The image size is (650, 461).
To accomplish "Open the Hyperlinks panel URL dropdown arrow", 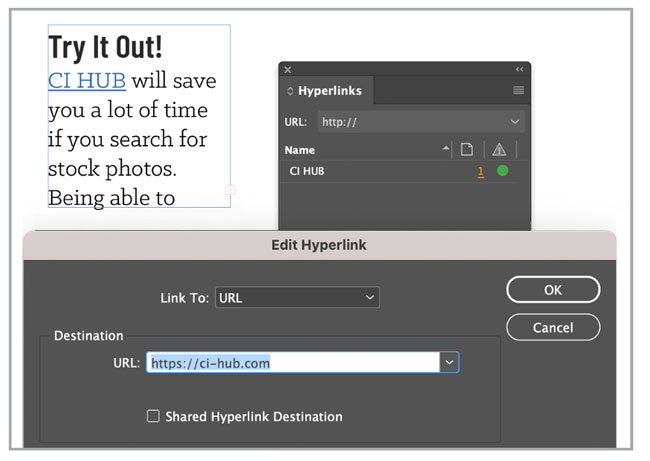I will (514, 122).
